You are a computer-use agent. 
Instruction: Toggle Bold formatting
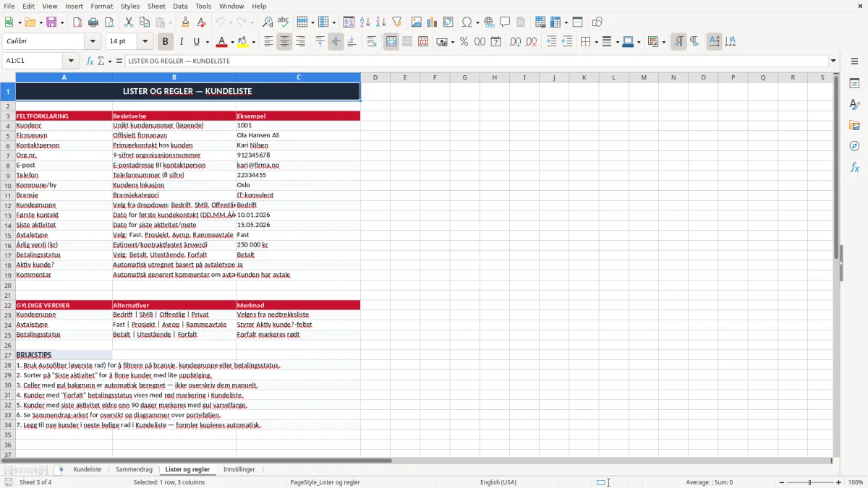[165, 42]
